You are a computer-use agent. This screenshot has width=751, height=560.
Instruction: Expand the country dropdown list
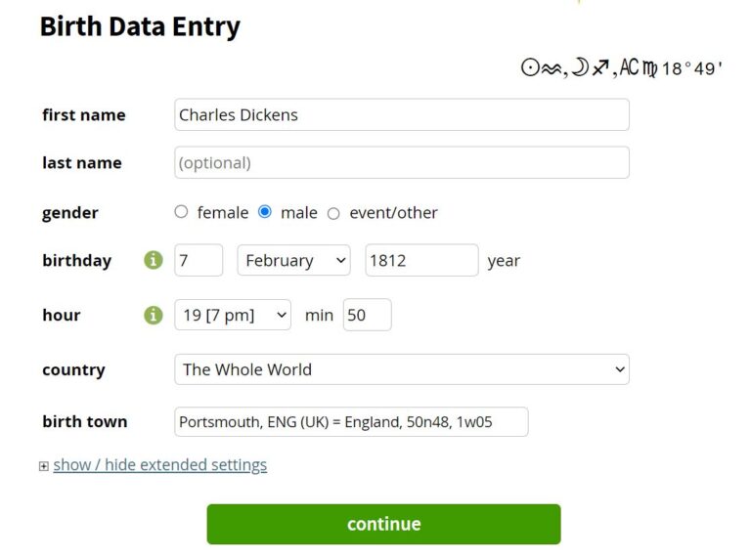[x=402, y=369]
